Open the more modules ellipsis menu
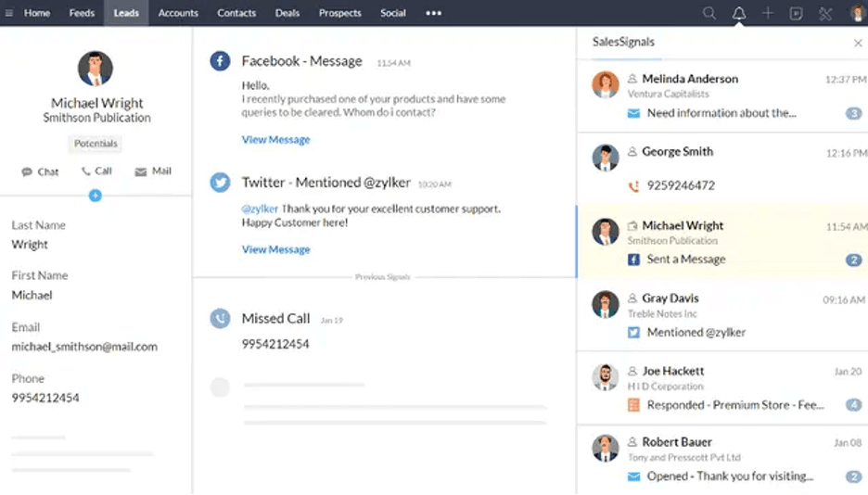This screenshot has width=868, height=495. [x=433, y=13]
